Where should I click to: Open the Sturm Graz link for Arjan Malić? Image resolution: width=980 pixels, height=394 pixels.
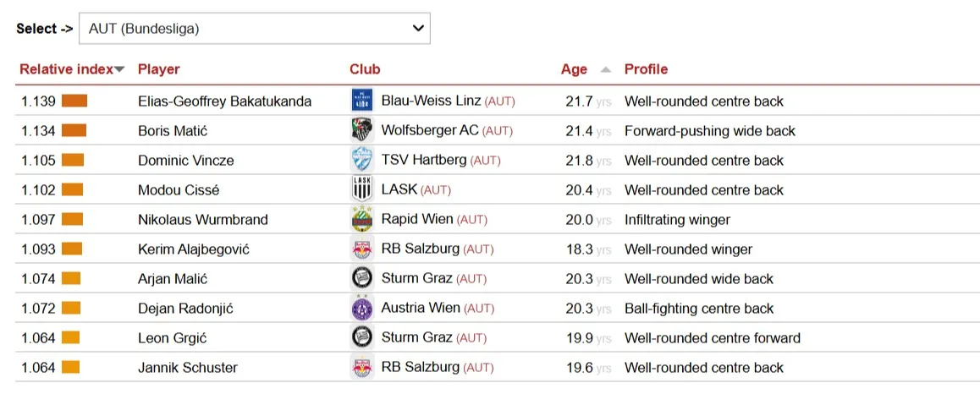pos(416,279)
